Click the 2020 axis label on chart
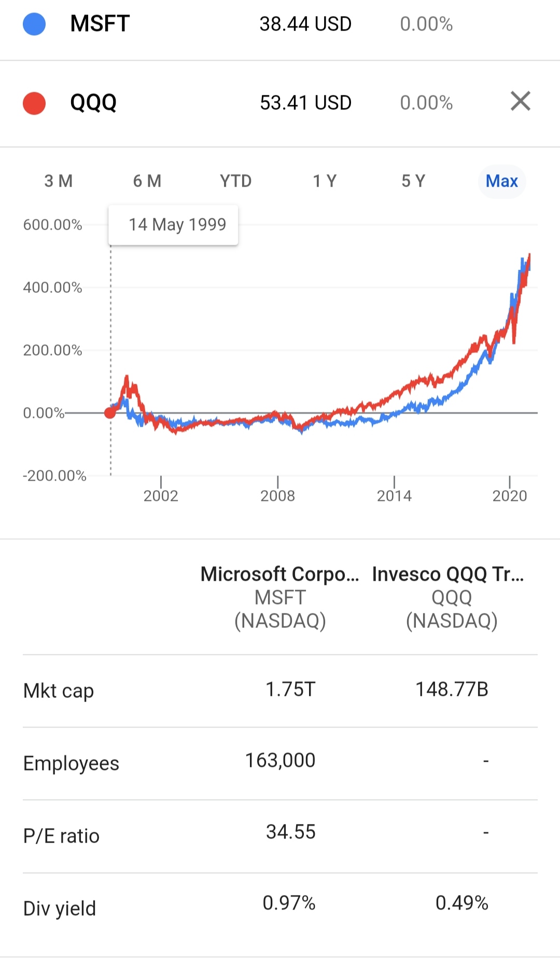Image resolution: width=560 pixels, height=964 pixels. point(510,496)
